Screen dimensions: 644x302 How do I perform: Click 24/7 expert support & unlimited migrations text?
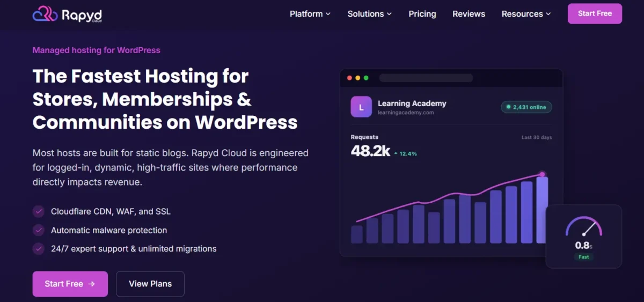[134, 249]
